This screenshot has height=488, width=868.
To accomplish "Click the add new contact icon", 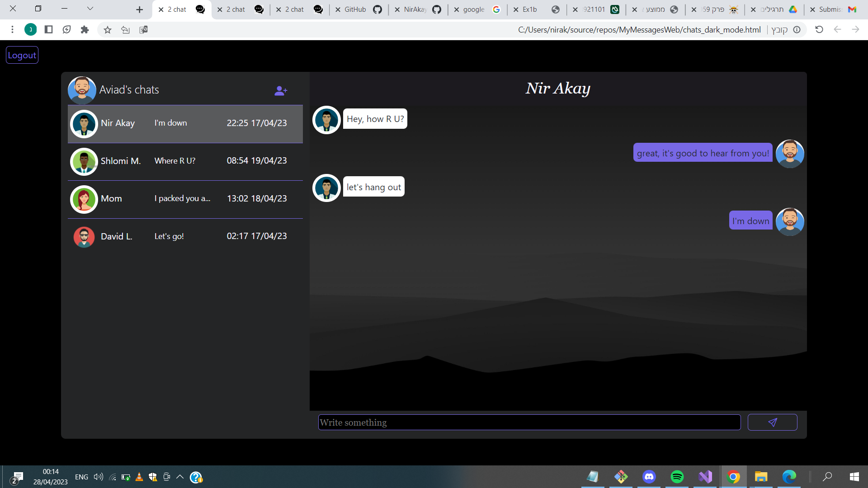I will point(281,91).
